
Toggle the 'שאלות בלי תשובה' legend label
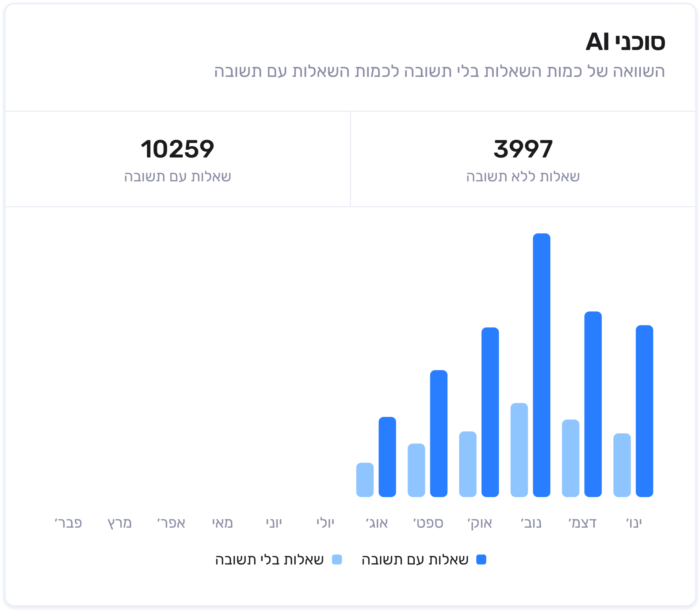click(269, 560)
